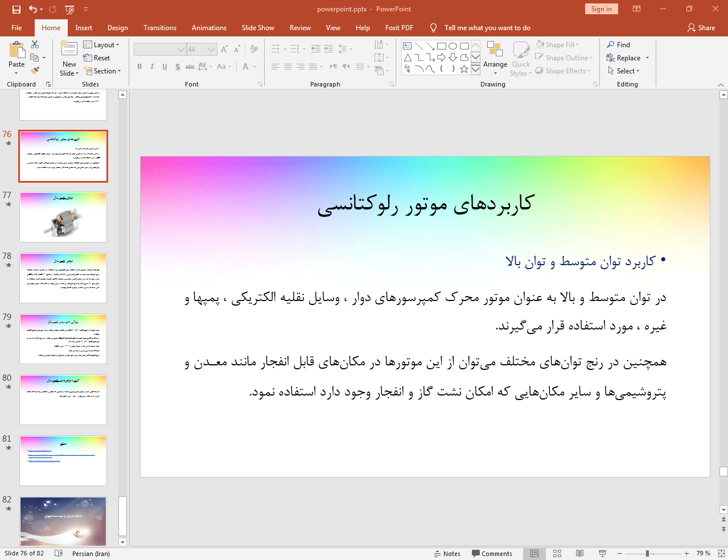Open the Comments pane
Screen dimensions: 728x560
(x=492, y=553)
